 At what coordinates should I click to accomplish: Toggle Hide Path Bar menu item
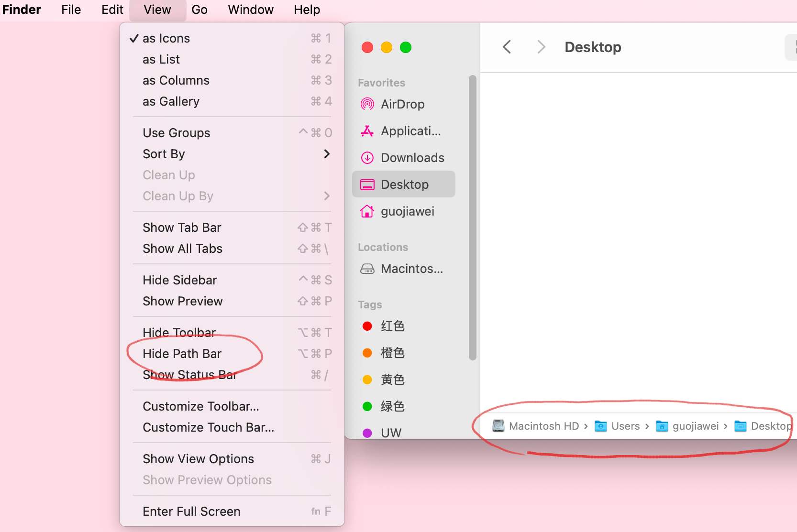[x=182, y=354]
